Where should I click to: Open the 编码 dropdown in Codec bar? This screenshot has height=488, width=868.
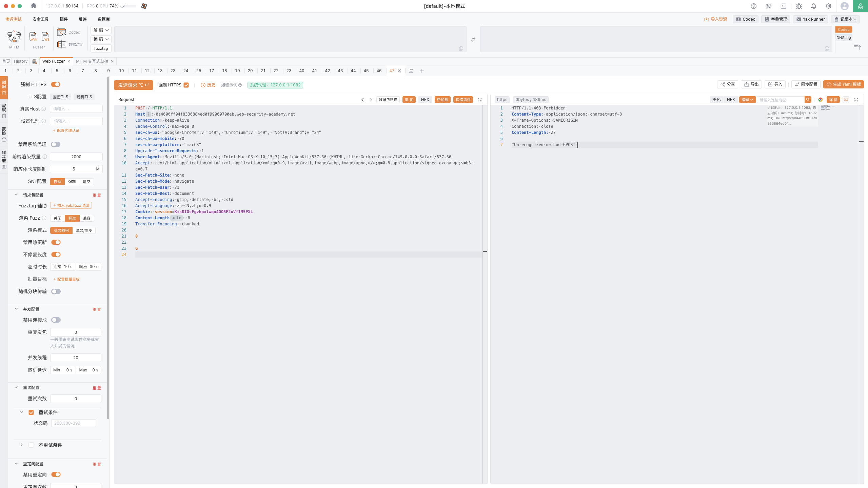101,39
